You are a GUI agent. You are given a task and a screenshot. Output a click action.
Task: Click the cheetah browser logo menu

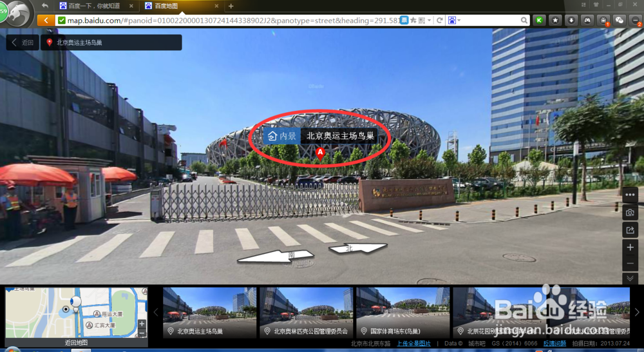19,13
